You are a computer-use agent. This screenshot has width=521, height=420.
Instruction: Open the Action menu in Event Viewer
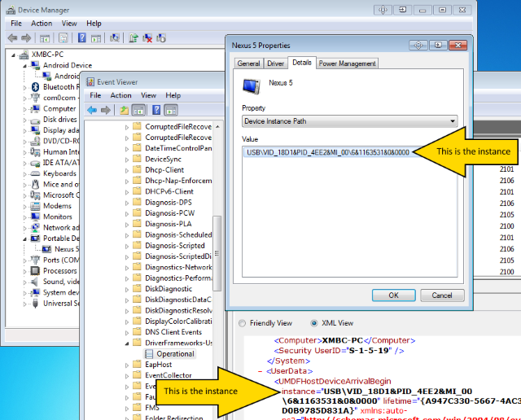point(121,95)
